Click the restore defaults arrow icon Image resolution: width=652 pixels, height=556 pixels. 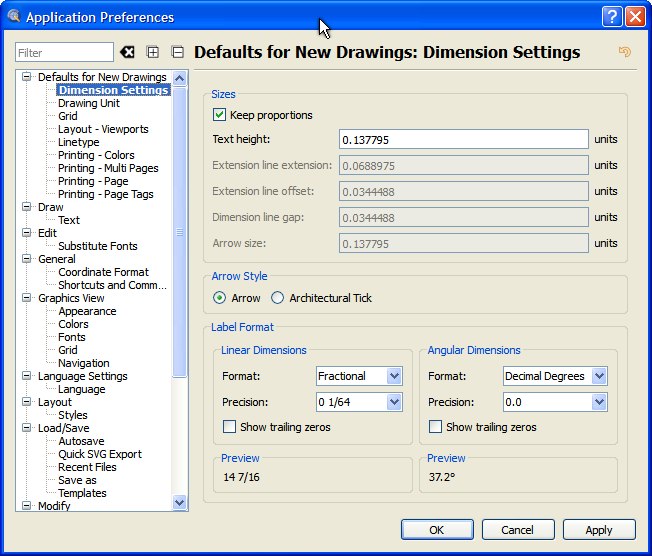point(625,52)
